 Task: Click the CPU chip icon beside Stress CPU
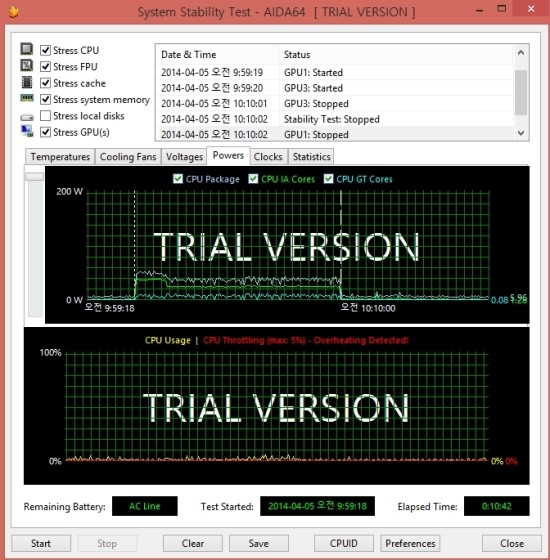[27, 49]
